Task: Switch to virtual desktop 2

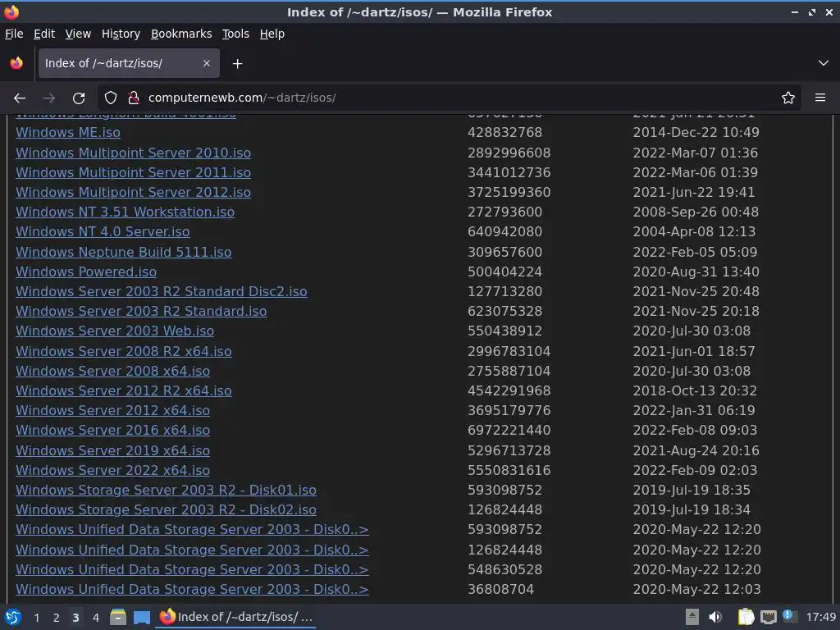Action: (x=57, y=618)
